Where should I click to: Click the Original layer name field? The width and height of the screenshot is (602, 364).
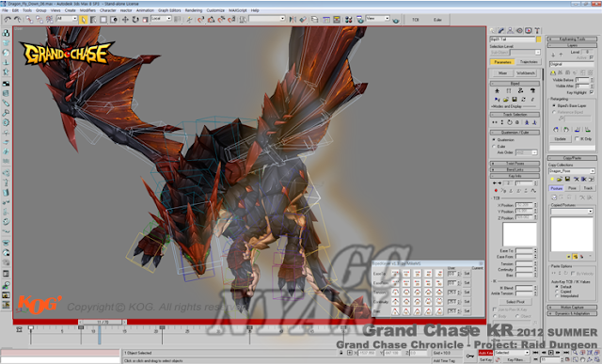572,64
